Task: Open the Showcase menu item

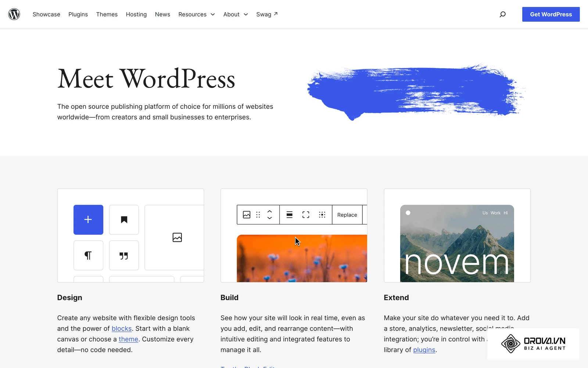Action: (x=46, y=14)
